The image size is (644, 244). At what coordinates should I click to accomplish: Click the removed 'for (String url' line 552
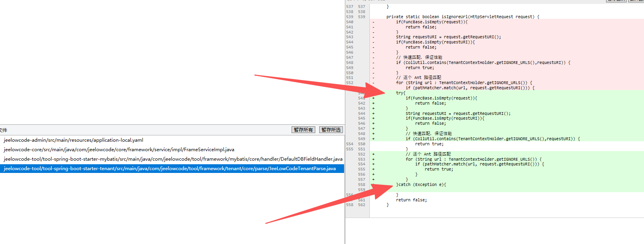click(464, 83)
